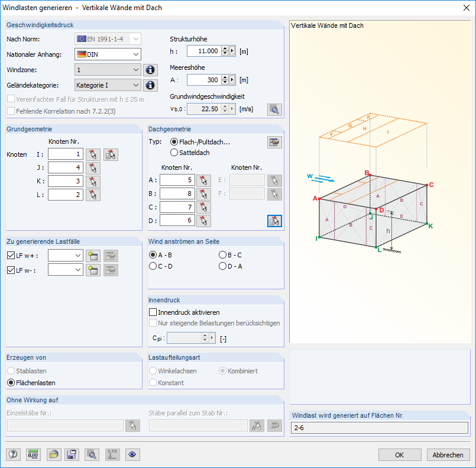This screenshot has height=468, width=476.
Task: Click Knoten I number field
Action: [x=66, y=154]
